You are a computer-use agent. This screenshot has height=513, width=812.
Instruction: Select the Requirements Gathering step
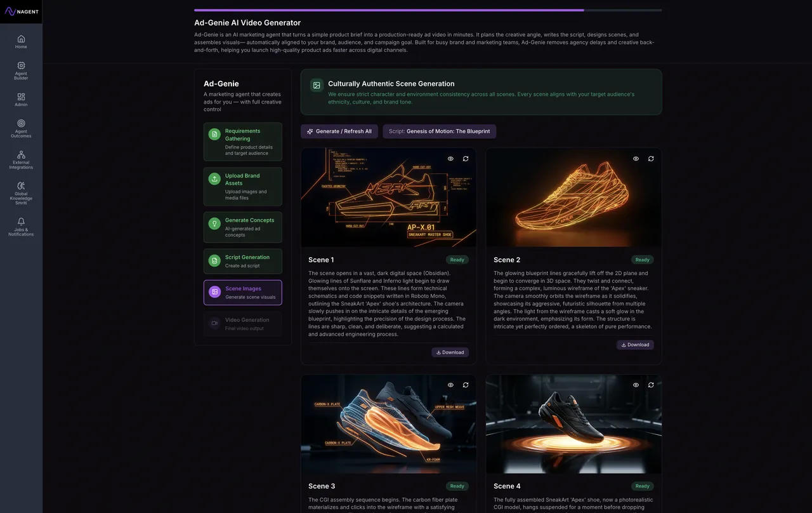click(x=243, y=142)
